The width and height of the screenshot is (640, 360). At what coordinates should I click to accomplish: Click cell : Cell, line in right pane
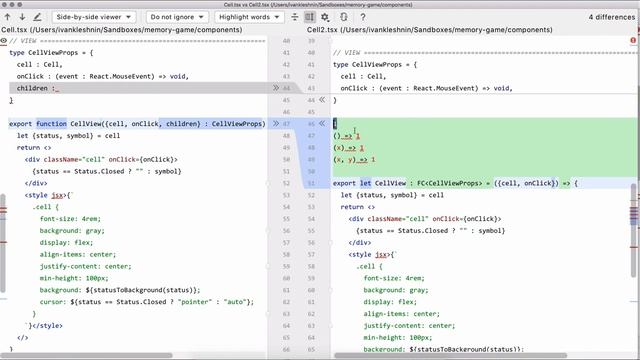pyautogui.click(x=363, y=76)
